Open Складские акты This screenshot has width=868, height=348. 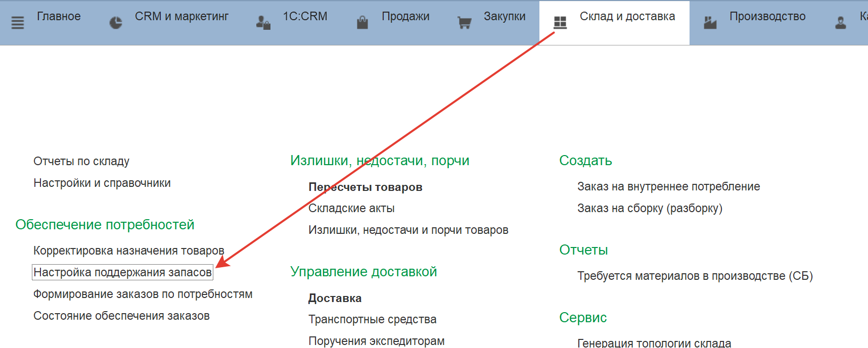point(351,209)
